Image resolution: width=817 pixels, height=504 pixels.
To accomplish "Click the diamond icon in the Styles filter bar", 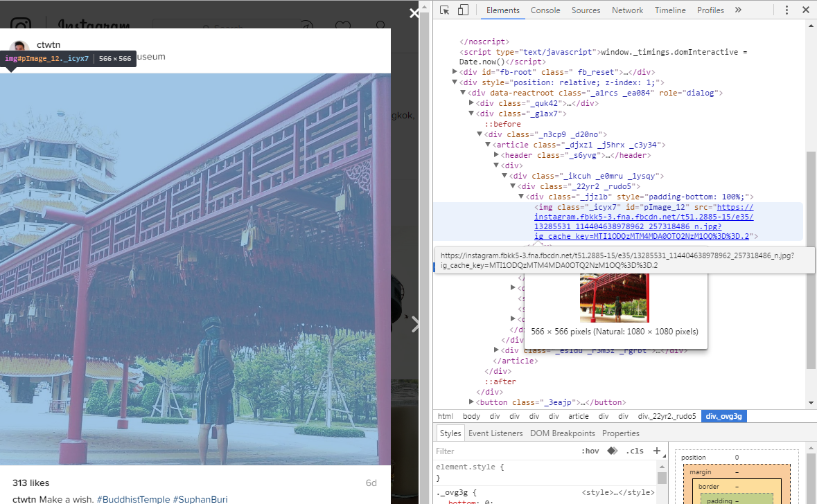I will (x=612, y=451).
